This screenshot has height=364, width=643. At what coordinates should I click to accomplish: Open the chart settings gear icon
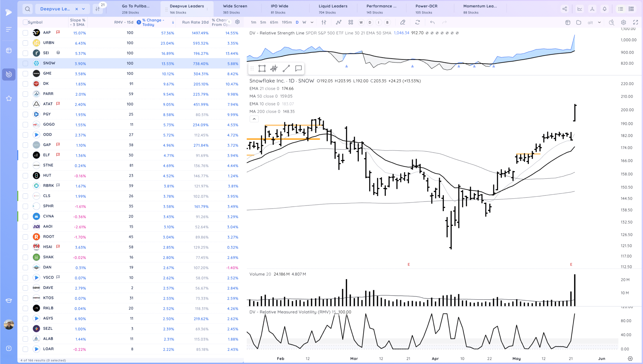(x=623, y=22)
